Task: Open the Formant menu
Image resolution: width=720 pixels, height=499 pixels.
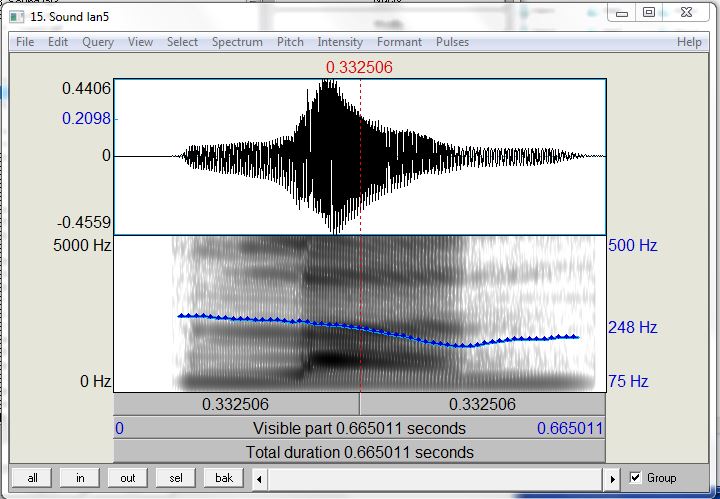Action: coord(399,42)
